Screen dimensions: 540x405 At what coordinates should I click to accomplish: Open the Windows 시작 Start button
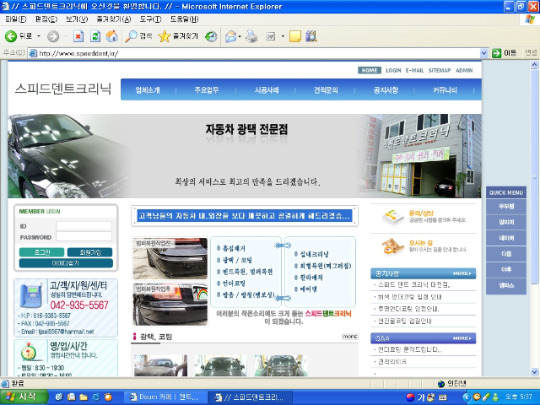[x=23, y=397]
